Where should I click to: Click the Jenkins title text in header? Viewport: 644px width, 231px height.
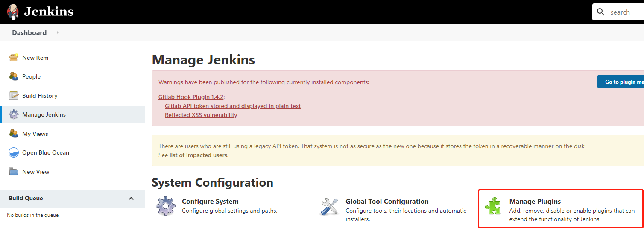click(49, 12)
